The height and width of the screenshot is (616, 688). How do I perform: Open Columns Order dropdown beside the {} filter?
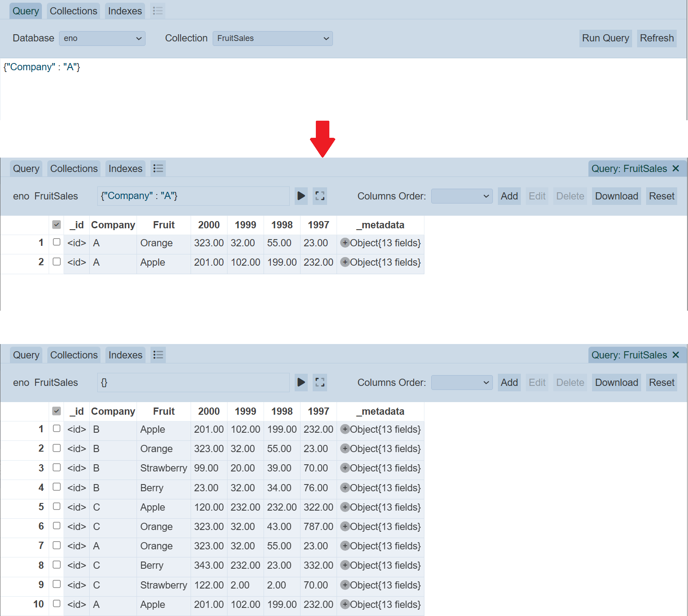tap(461, 382)
